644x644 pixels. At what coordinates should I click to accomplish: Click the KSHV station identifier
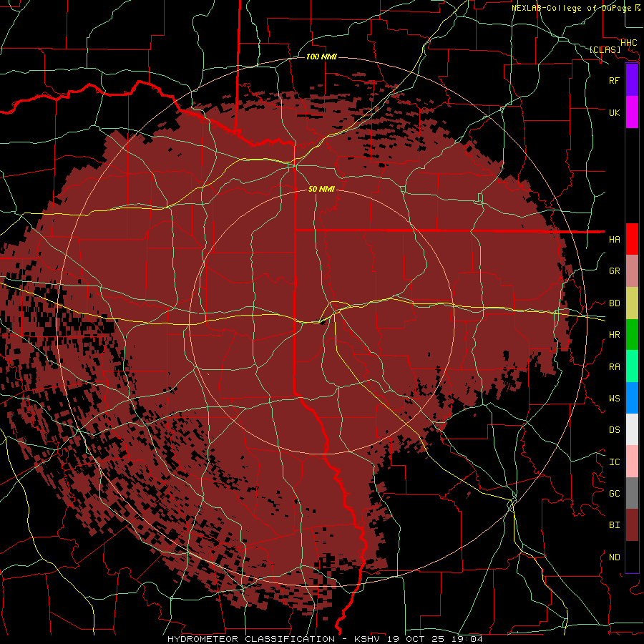click(366, 639)
